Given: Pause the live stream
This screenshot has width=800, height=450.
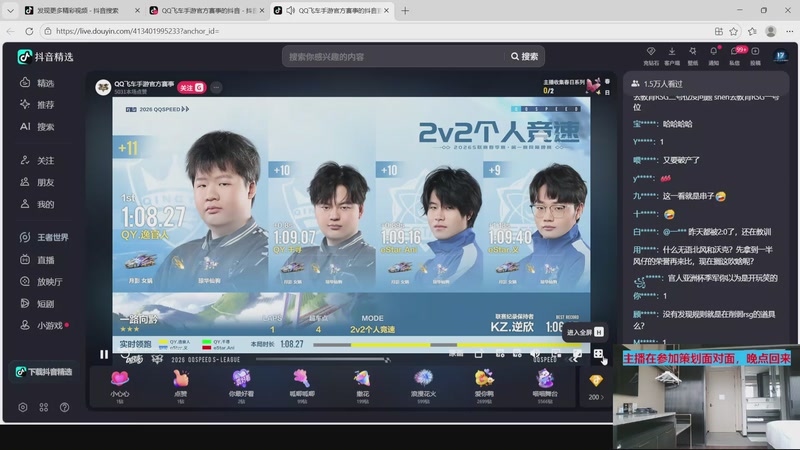Looking at the screenshot, I should pyautogui.click(x=104, y=354).
